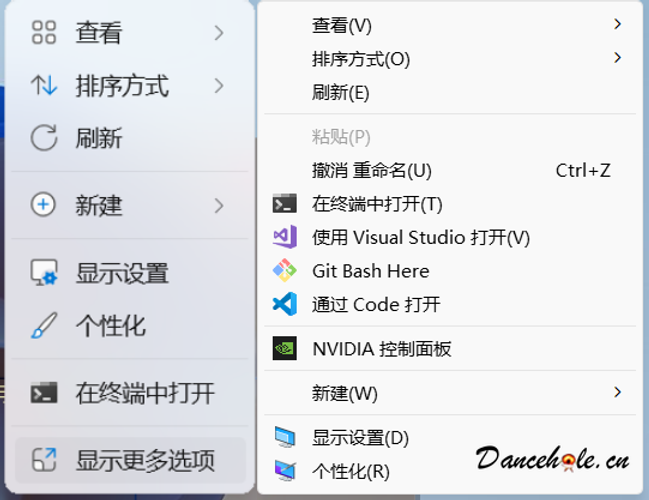Image resolution: width=649 pixels, height=500 pixels.
Task: Expand the 新建 chevron in left menu
Action: [x=219, y=205]
